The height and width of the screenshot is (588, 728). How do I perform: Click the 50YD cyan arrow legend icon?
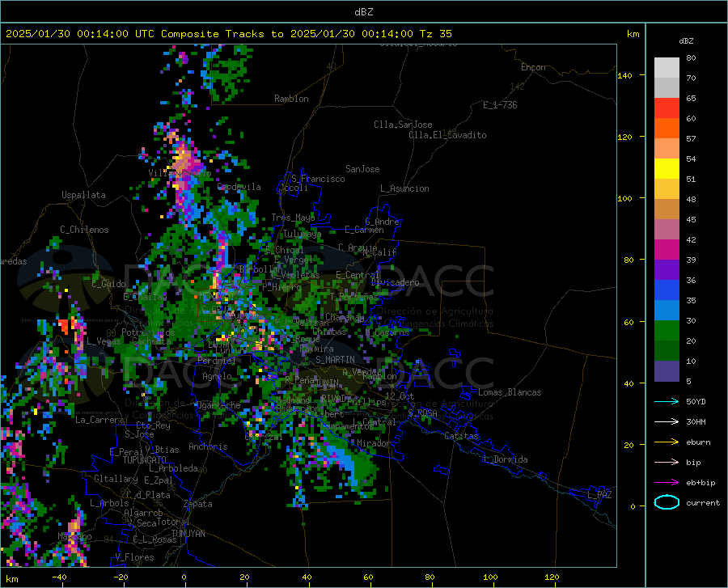667,401
